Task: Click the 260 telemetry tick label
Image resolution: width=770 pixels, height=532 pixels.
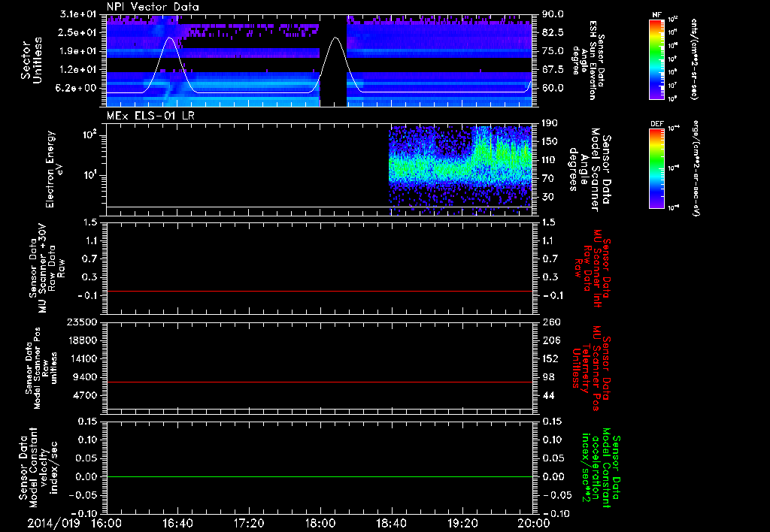Action: [x=550, y=322]
